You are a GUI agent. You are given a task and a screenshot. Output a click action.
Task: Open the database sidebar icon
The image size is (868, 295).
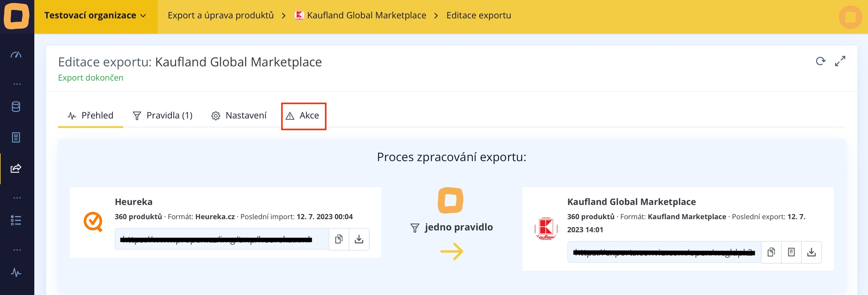pyautogui.click(x=16, y=107)
